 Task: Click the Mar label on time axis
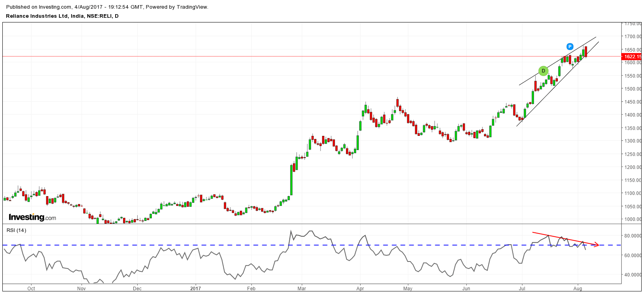(x=302, y=288)
